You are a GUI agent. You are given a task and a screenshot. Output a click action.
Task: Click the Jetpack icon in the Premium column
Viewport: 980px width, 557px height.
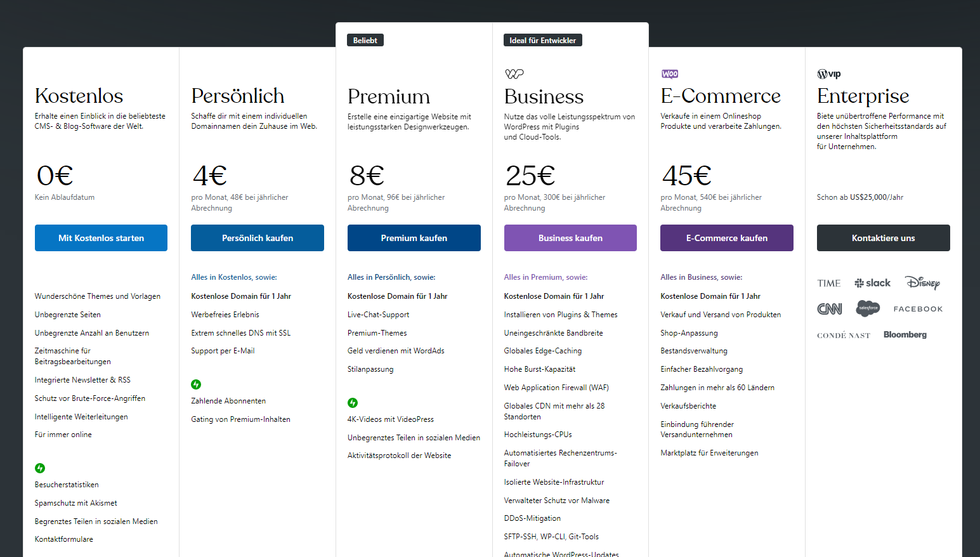(x=353, y=403)
